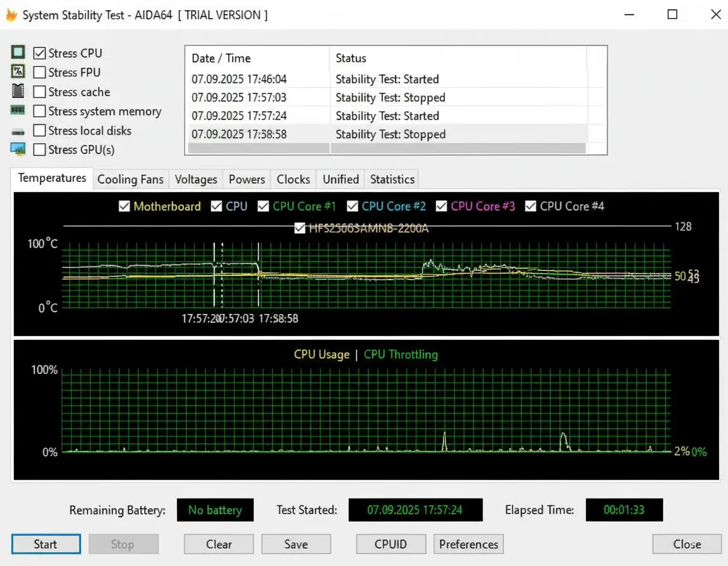
Task: Click the Close button at bottom right
Action: [687, 544]
